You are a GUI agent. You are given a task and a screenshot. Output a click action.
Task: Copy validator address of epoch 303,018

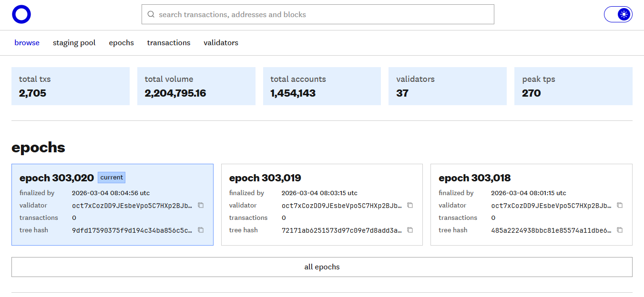coord(620,205)
